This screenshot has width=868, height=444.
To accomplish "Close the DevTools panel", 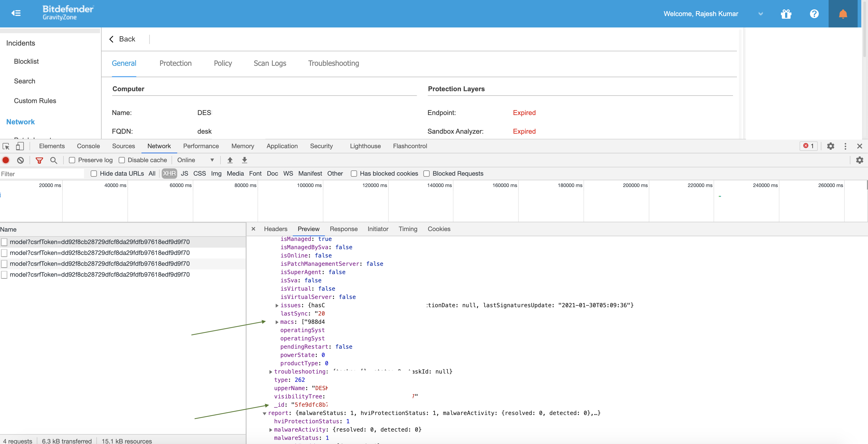I will tap(859, 146).
